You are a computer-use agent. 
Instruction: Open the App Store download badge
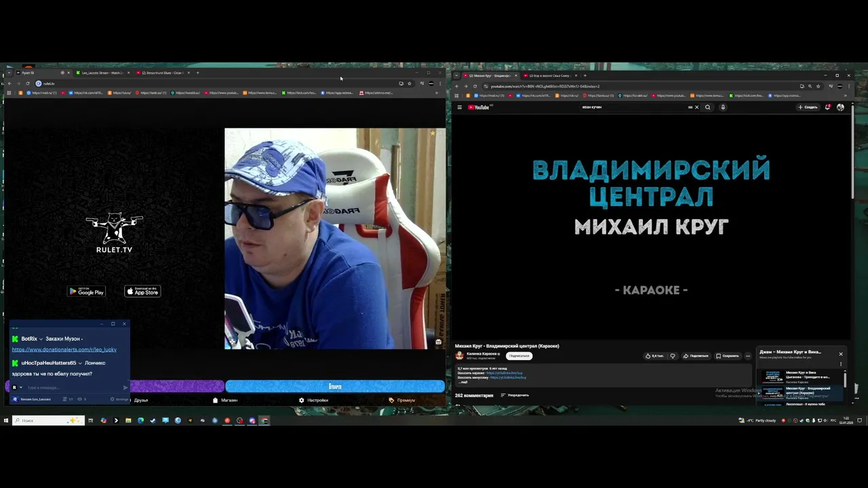coord(142,291)
